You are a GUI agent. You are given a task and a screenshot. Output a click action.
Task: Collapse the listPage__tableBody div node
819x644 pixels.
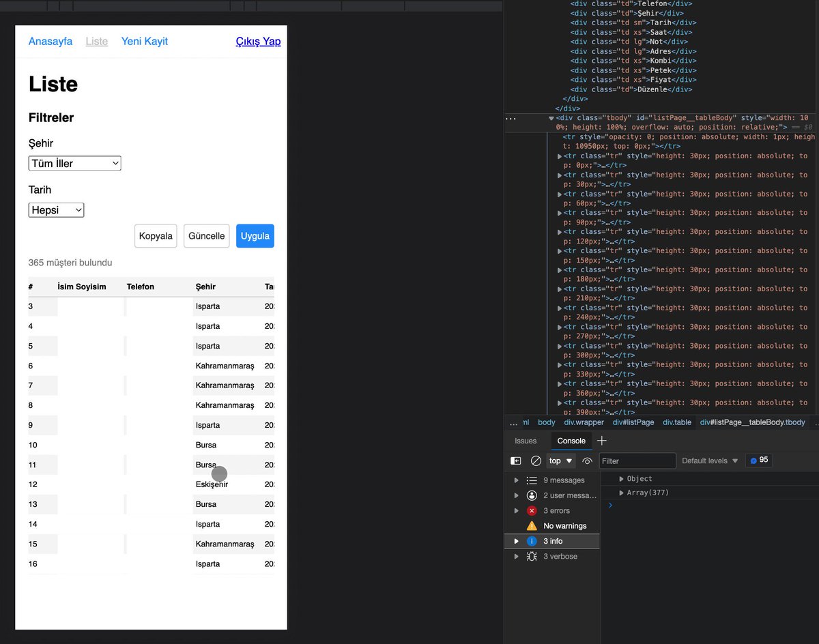click(x=551, y=118)
